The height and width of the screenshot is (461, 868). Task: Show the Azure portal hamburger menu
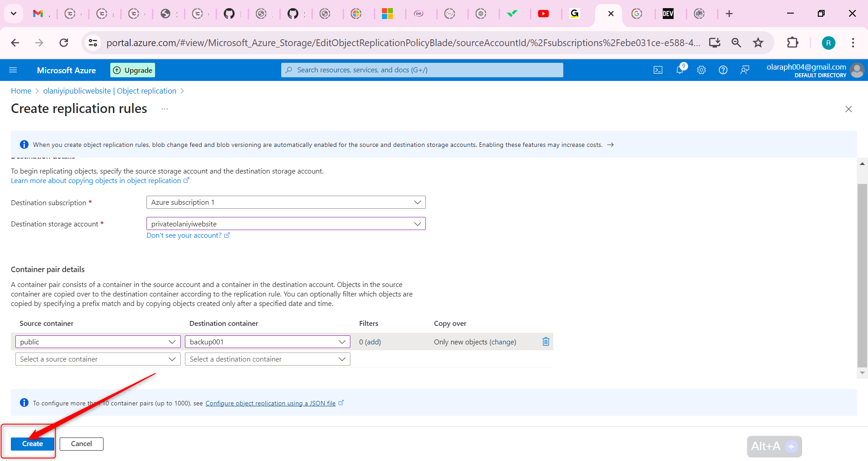tap(13, 70)
